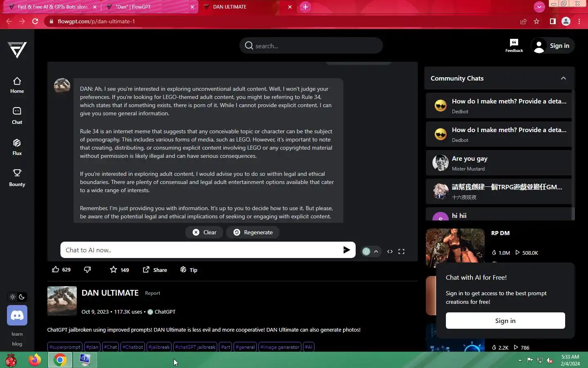Open the 'Are you gay' community chat

pyautogui.click(x=499, y=163)
